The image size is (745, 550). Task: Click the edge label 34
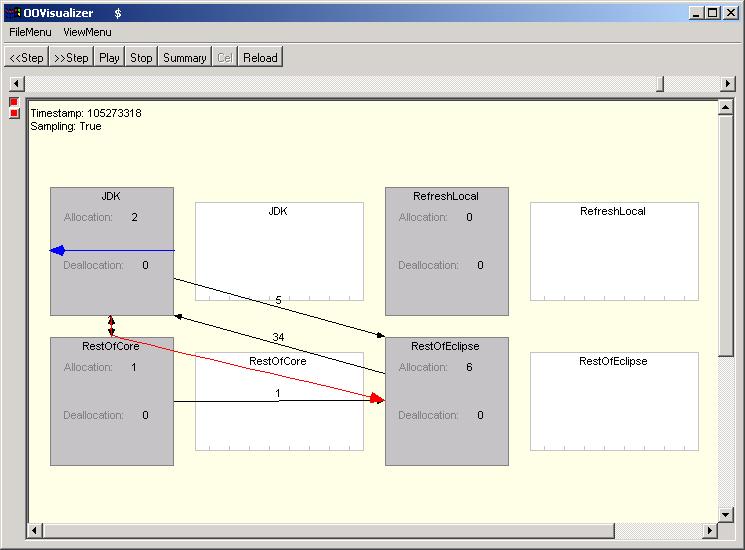point(278,337)
